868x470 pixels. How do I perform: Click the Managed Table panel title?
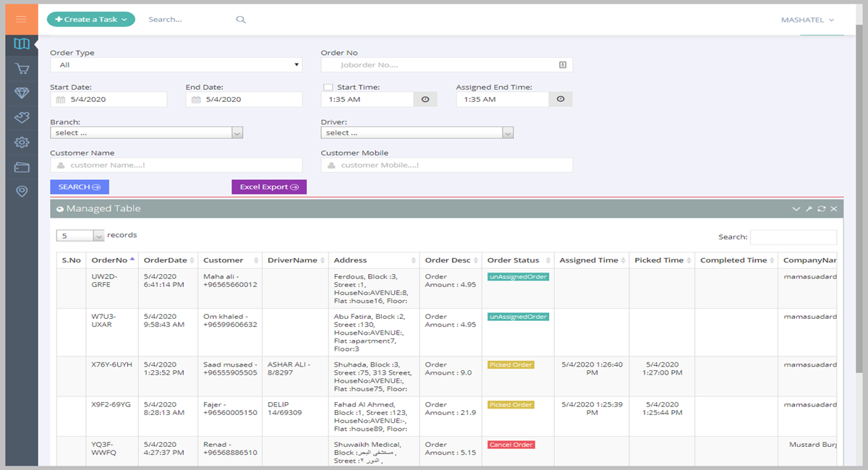click(x=103, y=209)
